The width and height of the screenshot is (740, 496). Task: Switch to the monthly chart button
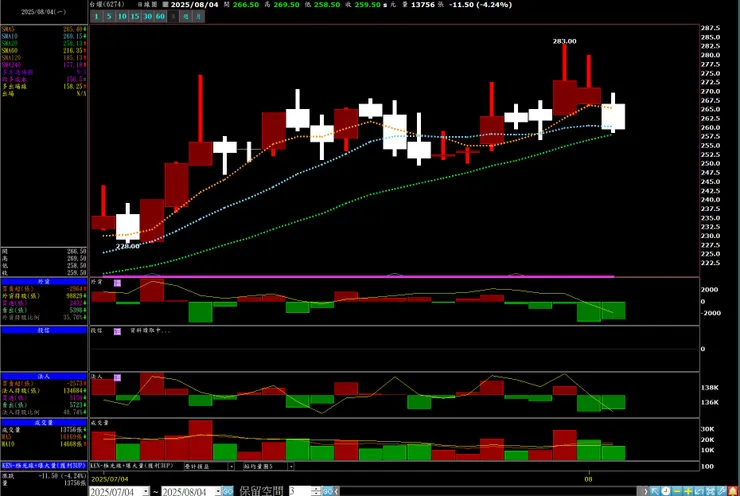(199, 17)
